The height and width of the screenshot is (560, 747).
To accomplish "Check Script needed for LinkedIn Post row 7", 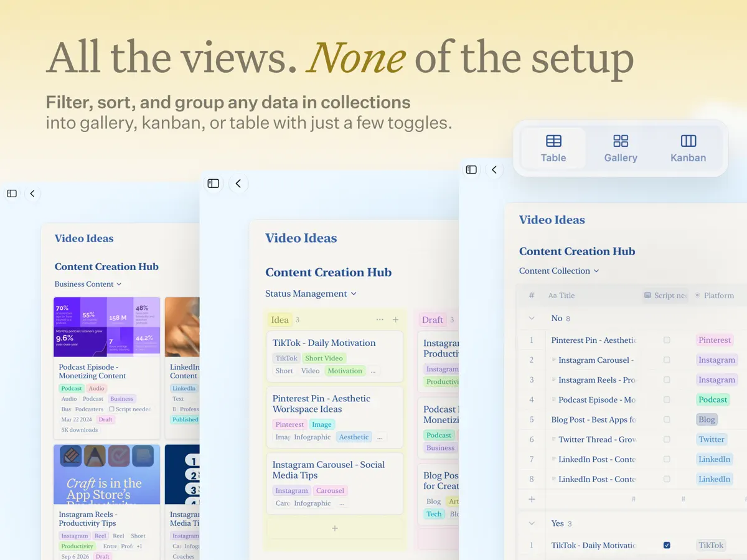I will click(667, 459).
